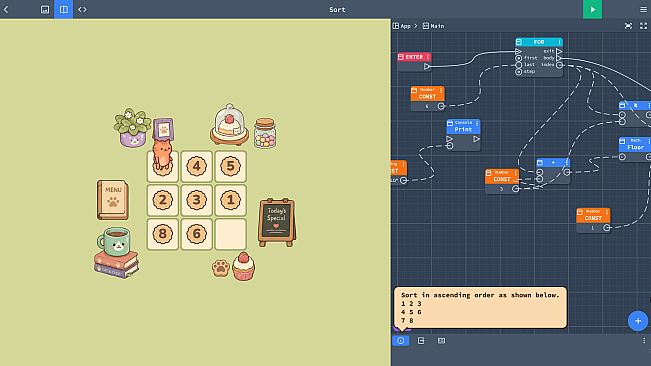The width and height of the screenshot is (651, 366).
Task: Click output port of the cut-off orange node
Action: click(403, 180)
